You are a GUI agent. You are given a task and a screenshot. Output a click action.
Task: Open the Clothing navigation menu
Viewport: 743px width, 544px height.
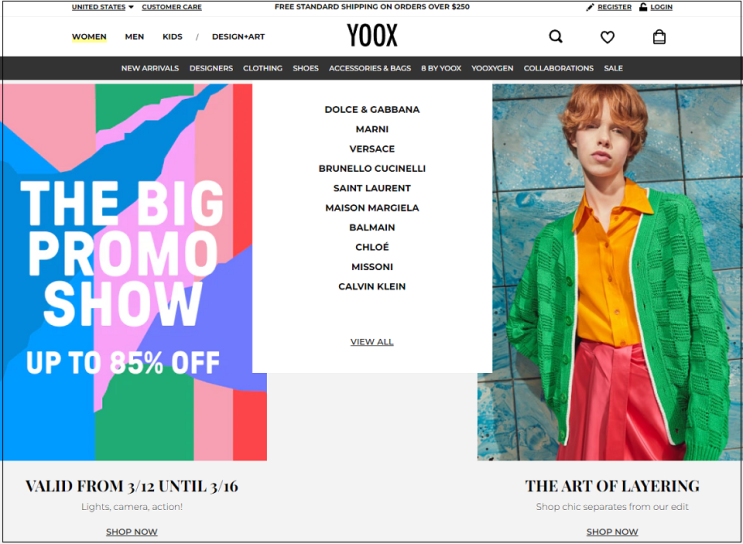(x=263, y=68)
